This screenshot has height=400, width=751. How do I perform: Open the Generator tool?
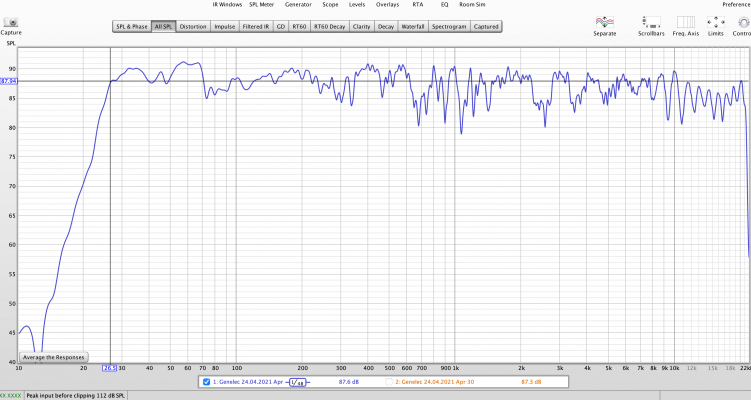click(x=298, y=4)
